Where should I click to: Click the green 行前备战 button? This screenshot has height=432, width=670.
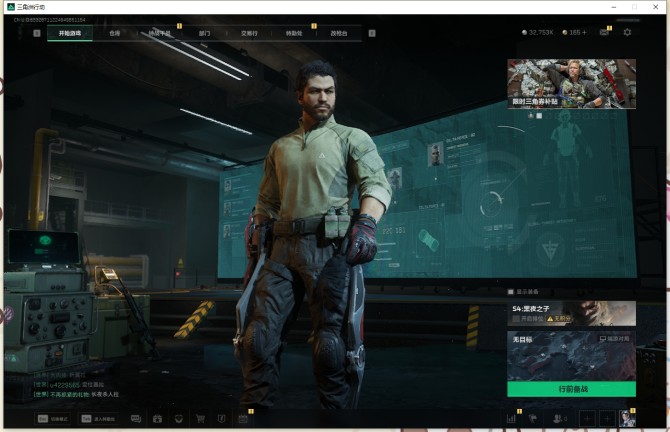571,389
